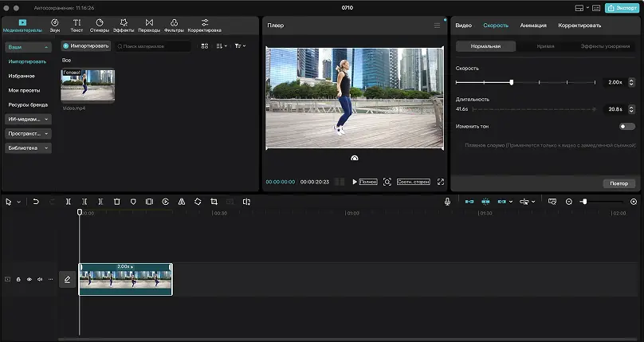Click the Скорость speed slider handle
644x342 pixels.
tap(512, 82)
